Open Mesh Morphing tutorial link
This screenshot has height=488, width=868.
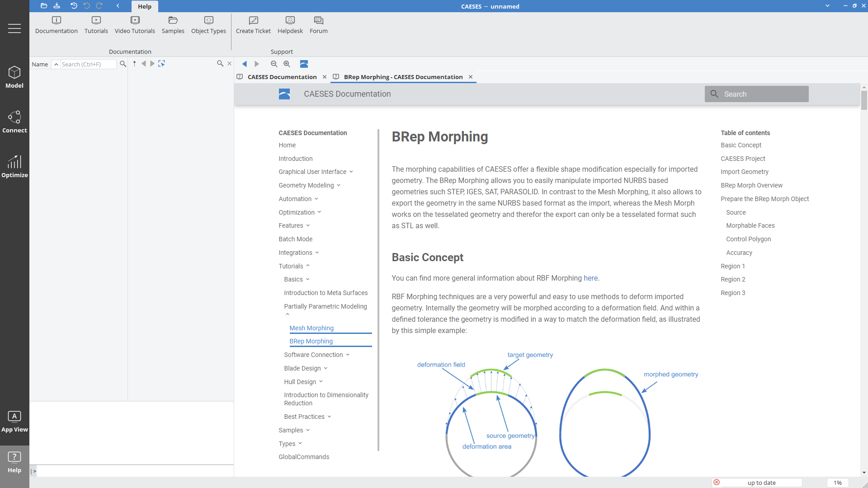[311, 328]
